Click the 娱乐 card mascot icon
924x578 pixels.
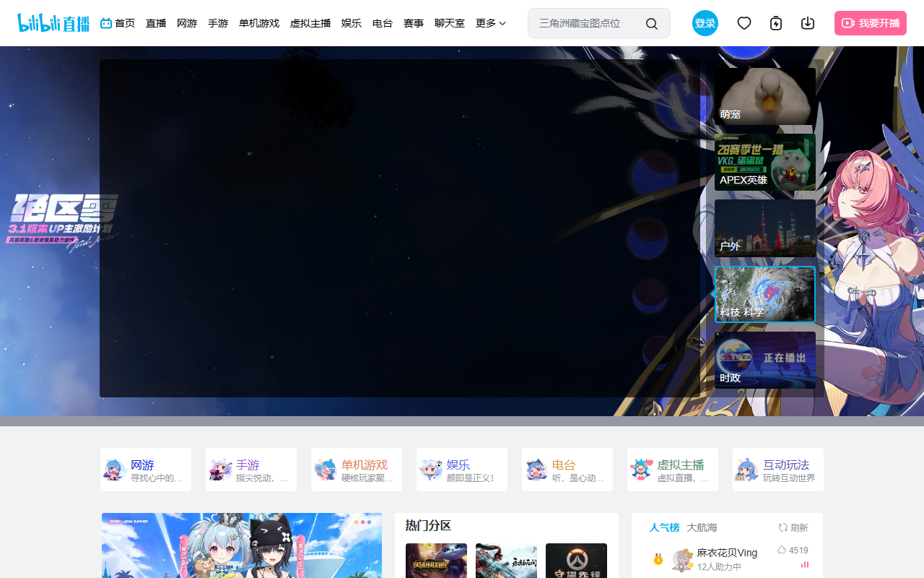coord(432,470)
